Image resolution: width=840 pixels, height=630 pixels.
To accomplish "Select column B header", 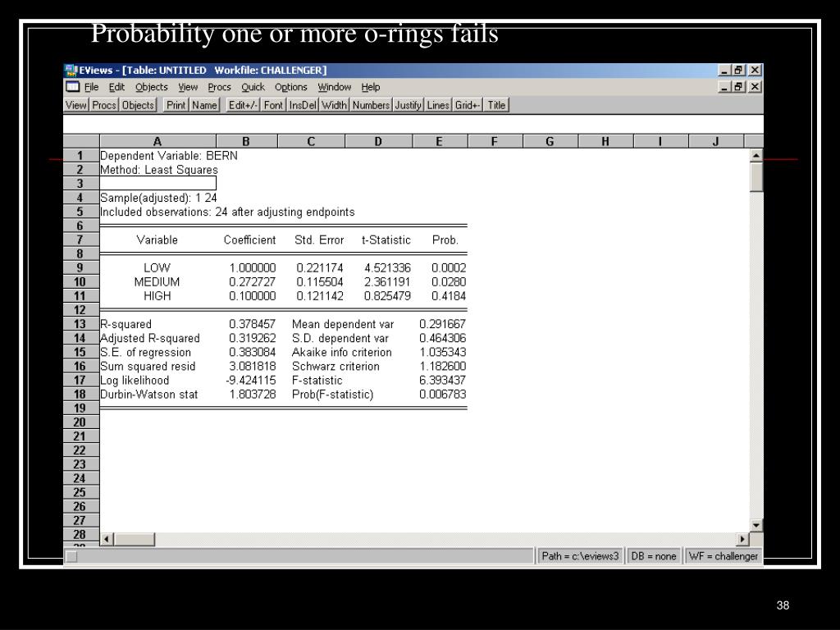I will coord(246,141).
